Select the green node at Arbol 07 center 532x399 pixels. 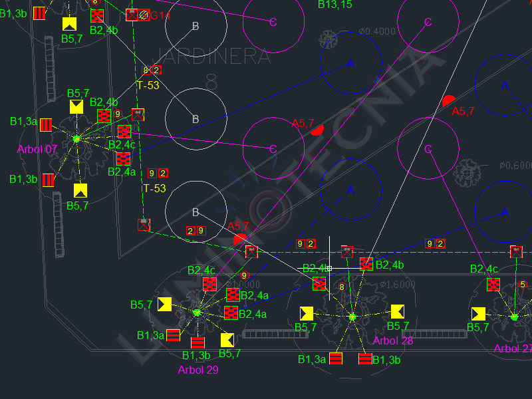76,138
